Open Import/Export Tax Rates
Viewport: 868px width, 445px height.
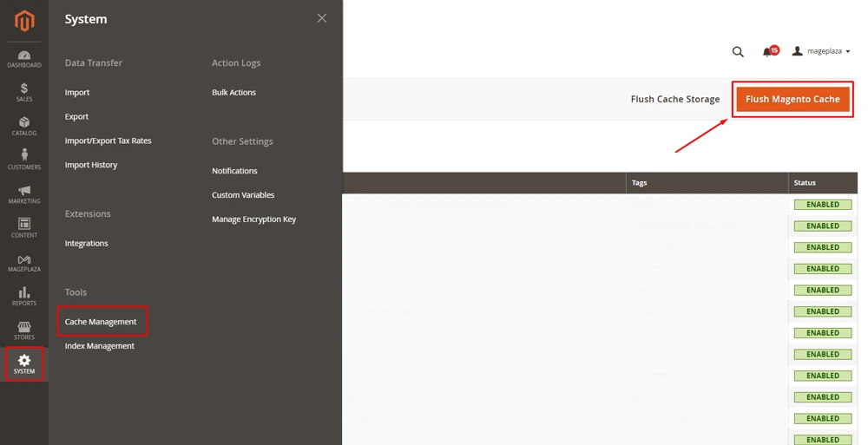tap(108, 141)
